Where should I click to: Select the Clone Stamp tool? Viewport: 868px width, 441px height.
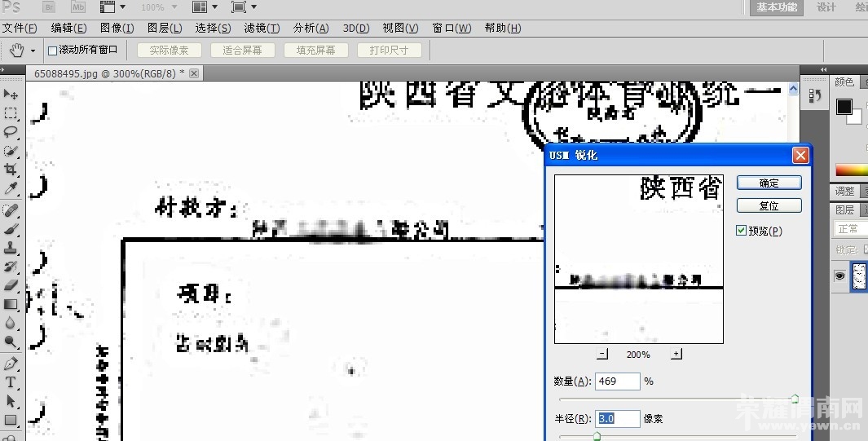11,248
